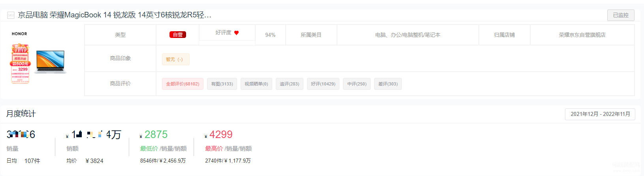Filter reviews by 好评(10429)

click(x=323, y=84)
